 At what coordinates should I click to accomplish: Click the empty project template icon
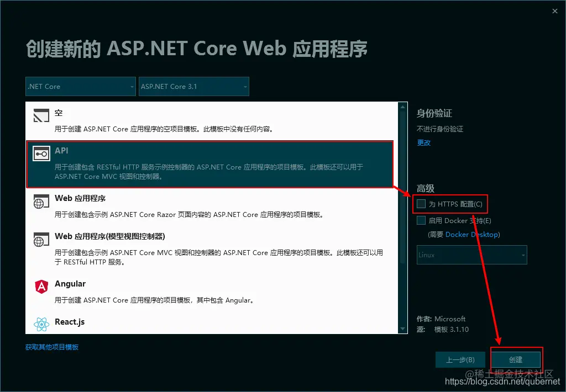pos(41,115)
